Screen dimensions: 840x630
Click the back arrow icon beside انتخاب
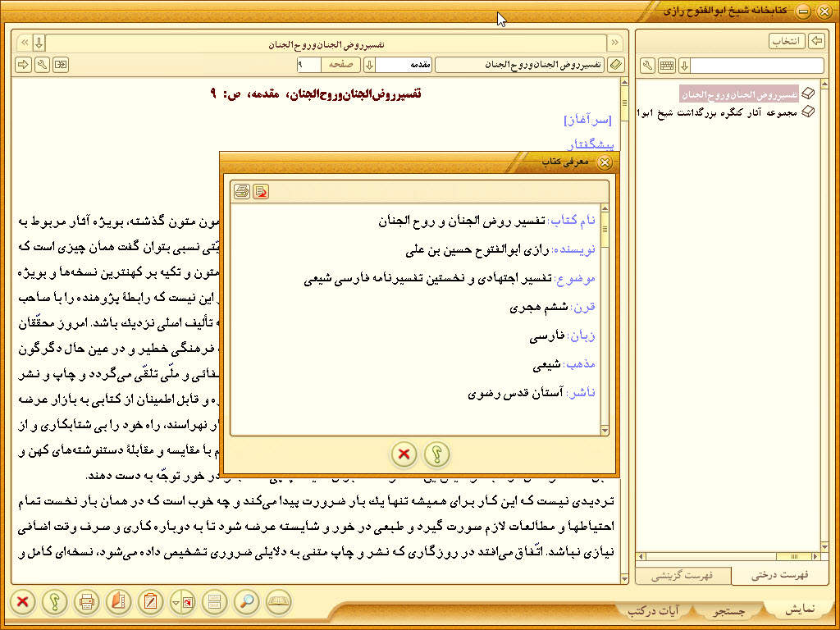coord(816,41)
